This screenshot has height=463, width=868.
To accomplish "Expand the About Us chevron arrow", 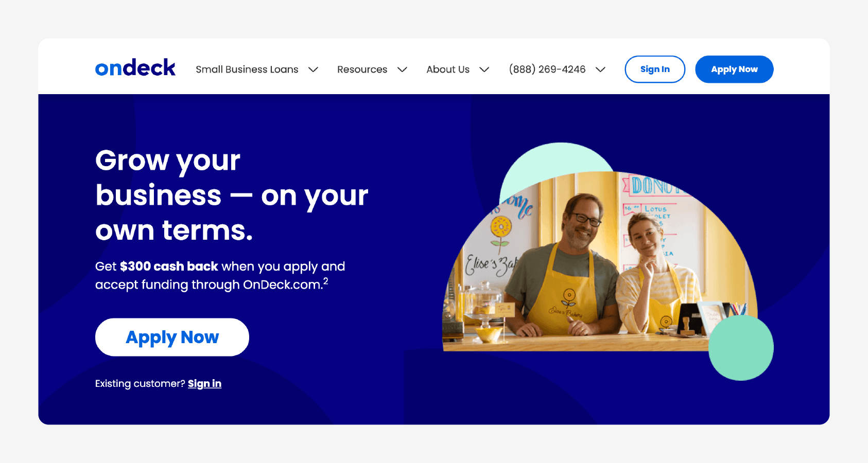I will tap(484, 69).
